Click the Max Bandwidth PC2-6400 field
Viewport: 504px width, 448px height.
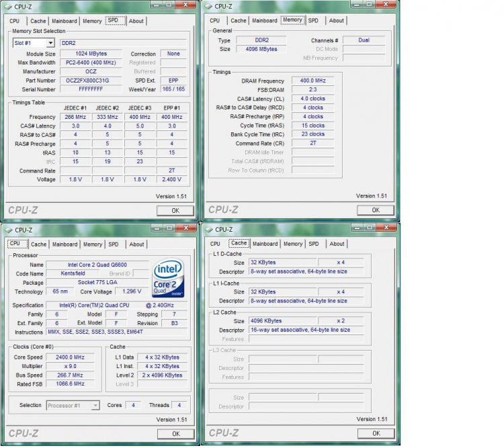click(x=91, y=62)
